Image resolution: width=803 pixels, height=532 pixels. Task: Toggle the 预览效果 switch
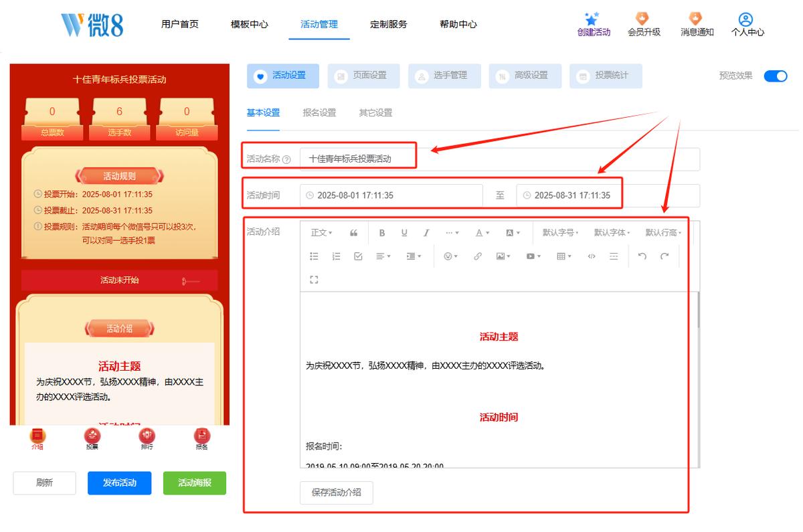[776, 76]
